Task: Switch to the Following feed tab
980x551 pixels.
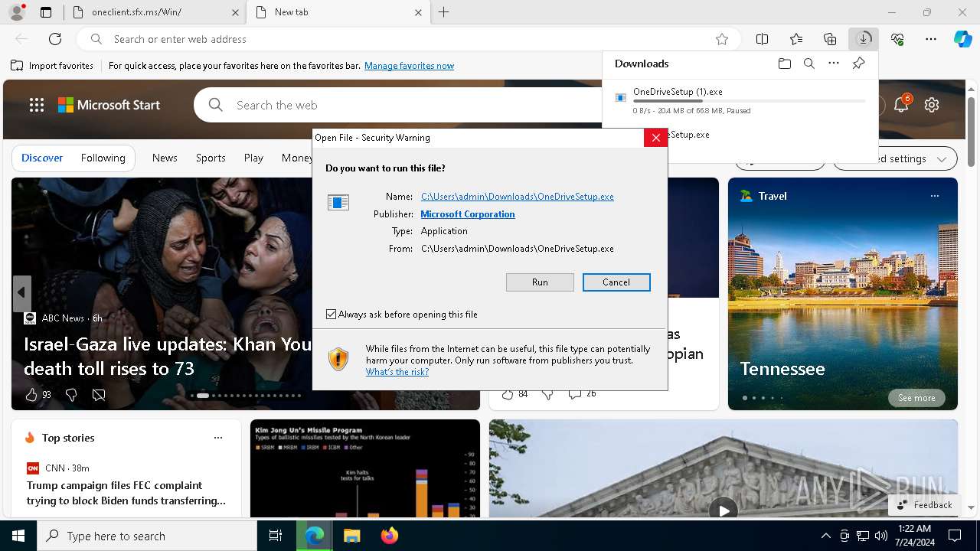Action: (103, 158)
